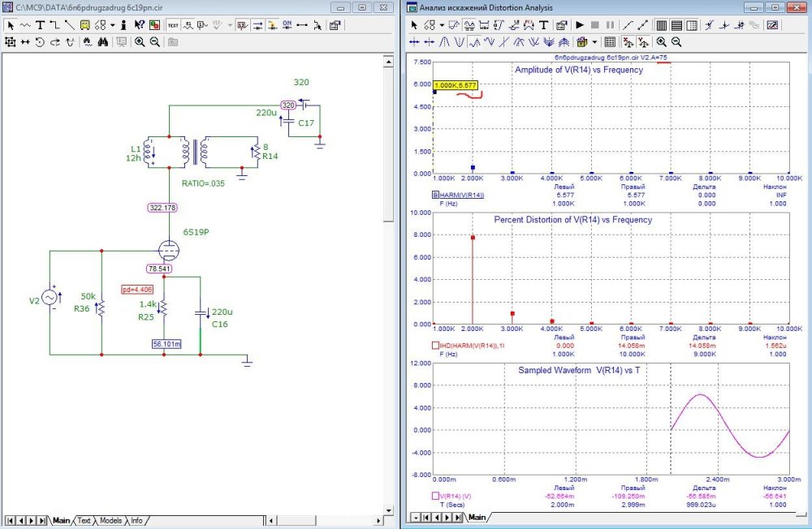Open the Properties icon in analysis toolbar

pyautogui.click(x=561, y=25)
